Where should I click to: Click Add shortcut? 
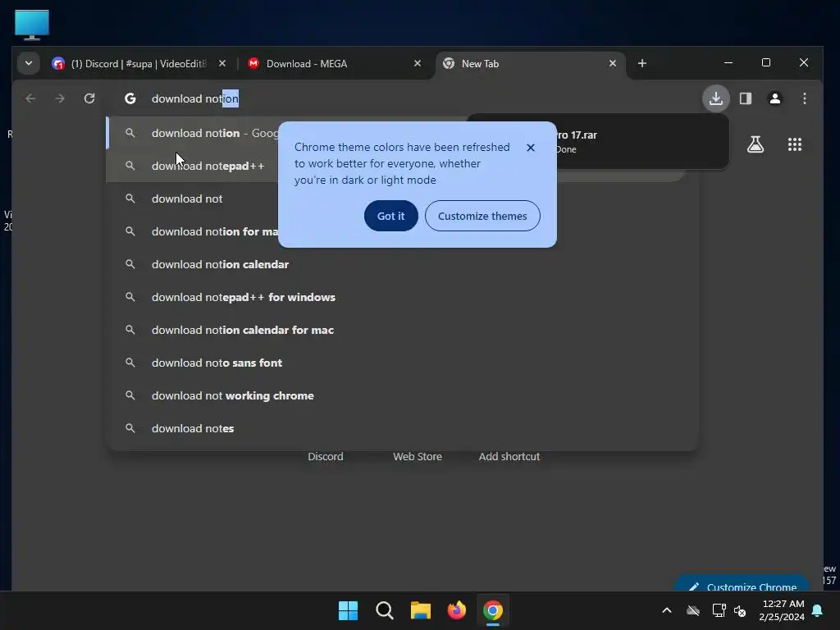tap(509, 456)
